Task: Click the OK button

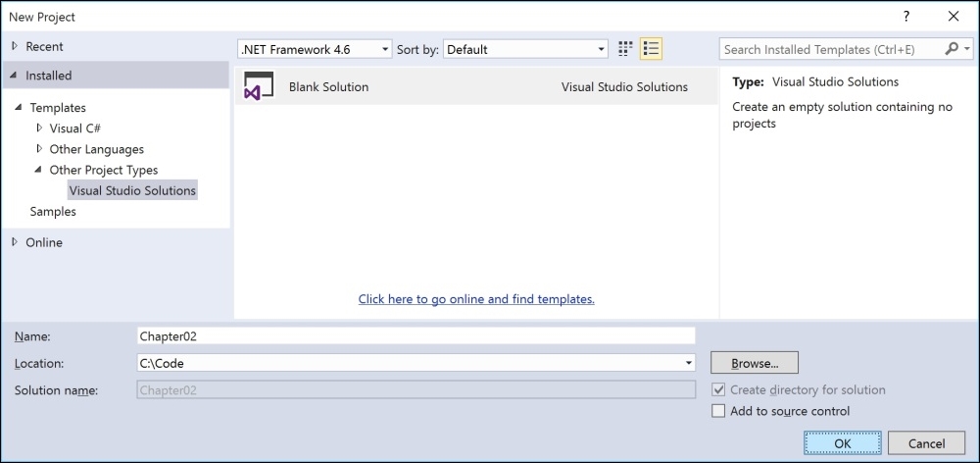Action: (843, 443)
